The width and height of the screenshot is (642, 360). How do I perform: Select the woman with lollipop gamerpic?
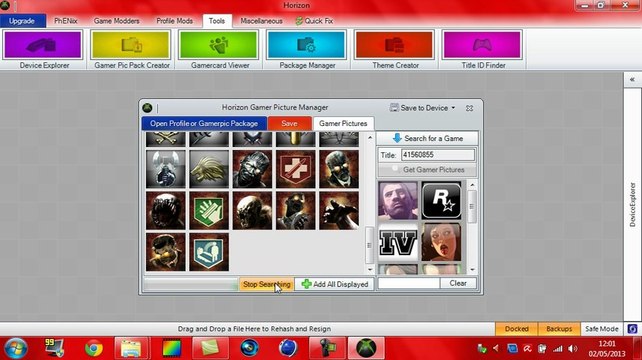point(441,242)
